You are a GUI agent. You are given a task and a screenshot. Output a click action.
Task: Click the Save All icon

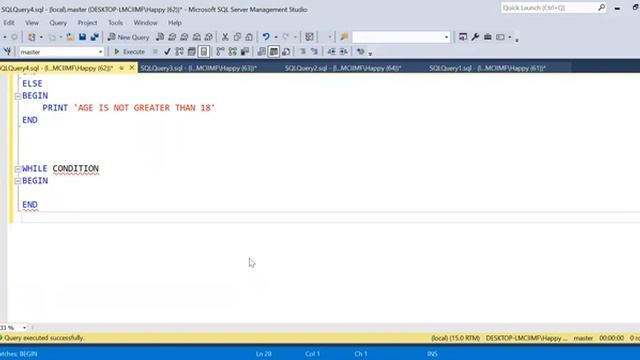pyautogui.click(x=94, y=37)
